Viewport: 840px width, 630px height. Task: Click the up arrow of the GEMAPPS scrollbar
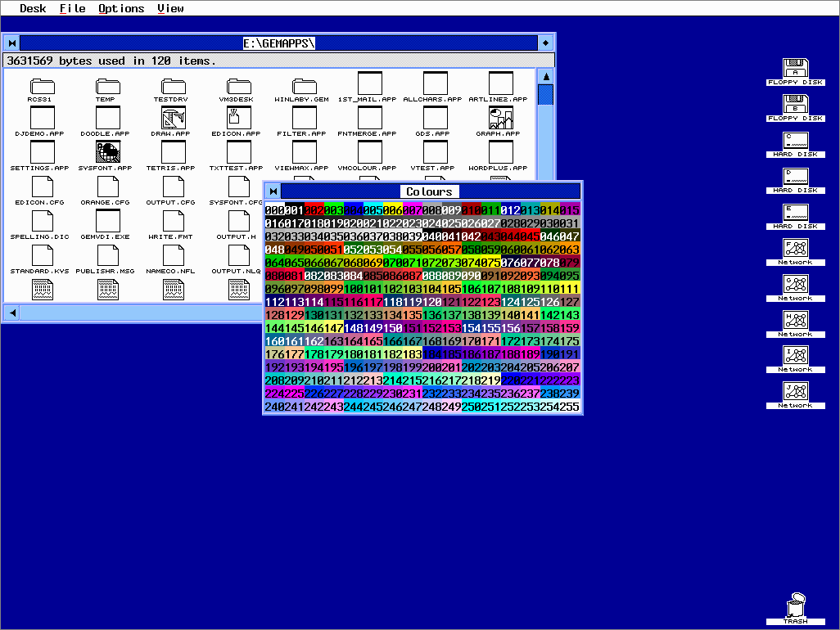(x=545, y=76)
